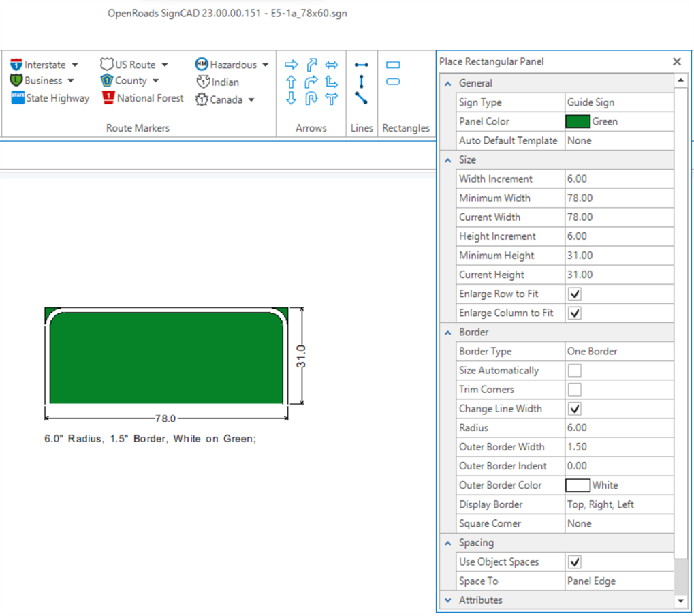This screenshot has width=694, height=616.
Task: Click the green Panel Color swatch
Action: (x=578, y=121)
